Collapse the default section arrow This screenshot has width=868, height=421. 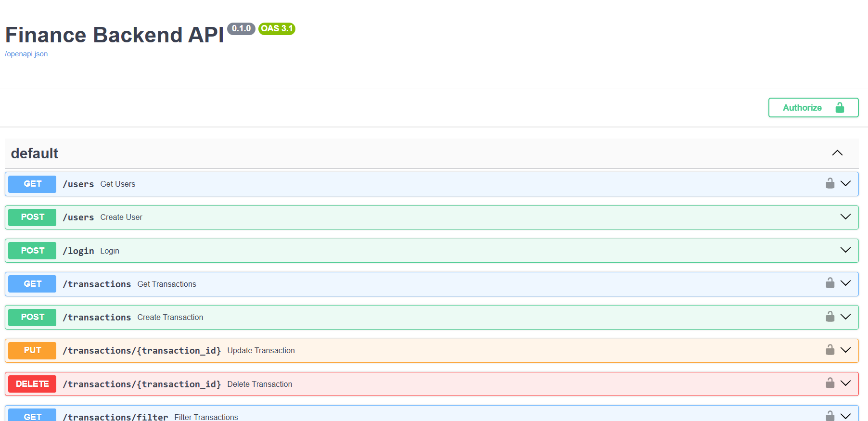(837, 153)
